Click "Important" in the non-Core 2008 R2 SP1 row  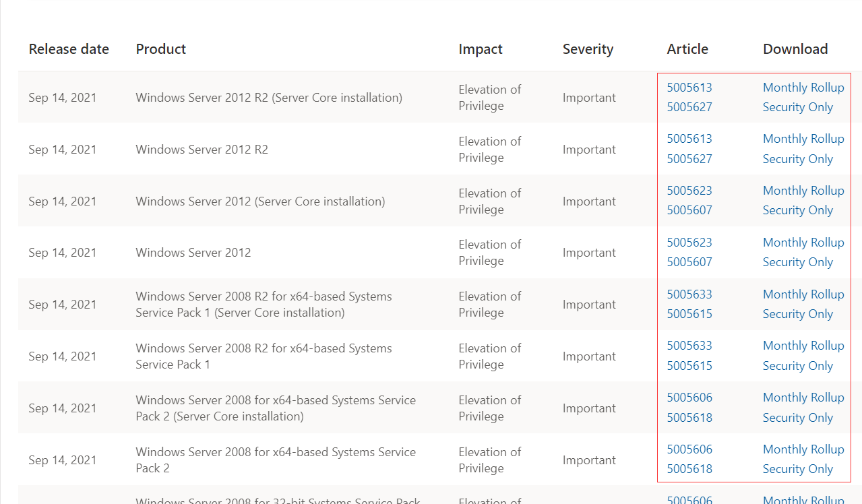click(x=589, y=356)
